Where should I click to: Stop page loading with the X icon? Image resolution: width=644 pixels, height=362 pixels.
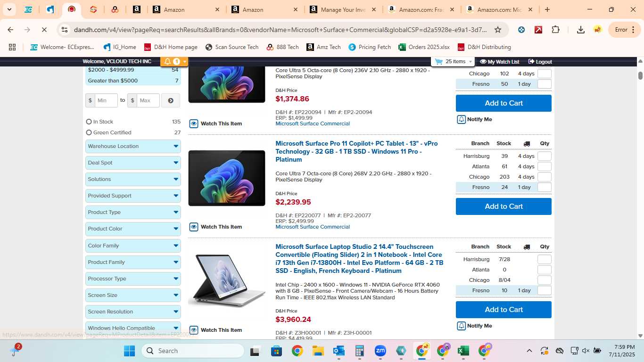click(x=44, y=30)
